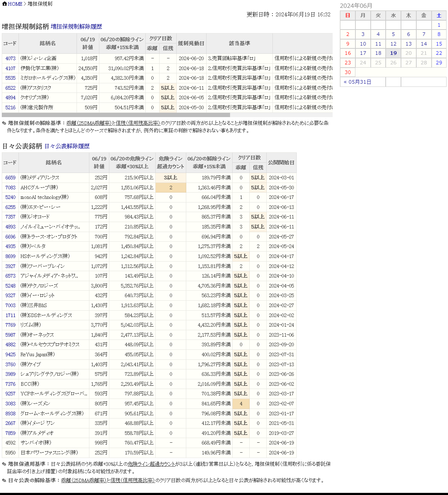Click the 規制発動日 column header

tap(191, 43)
